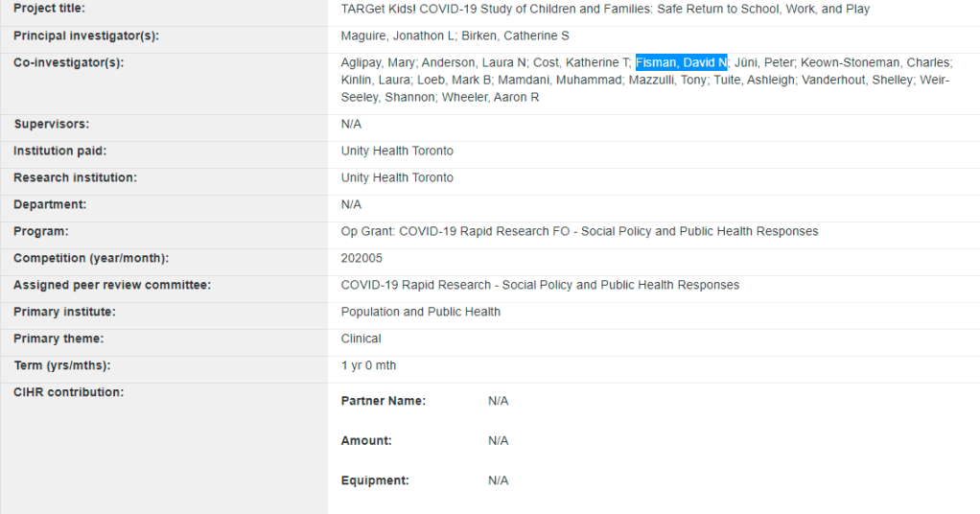Image resolution: width=980 pixels, height=514 pixels.
Task: Click the competition value 202005
Action: (360, 258)
